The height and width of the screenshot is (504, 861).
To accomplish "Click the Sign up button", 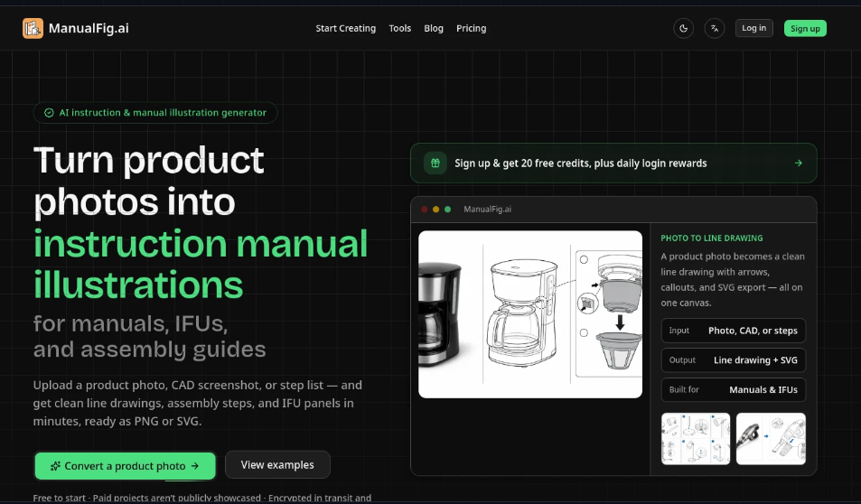I will click(805, 29).
